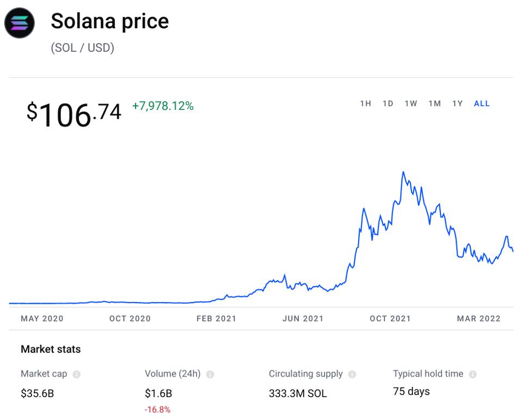Screen dimensions: 522x420
Task: Switch chart to 1D range
Action: click(388, 103)
